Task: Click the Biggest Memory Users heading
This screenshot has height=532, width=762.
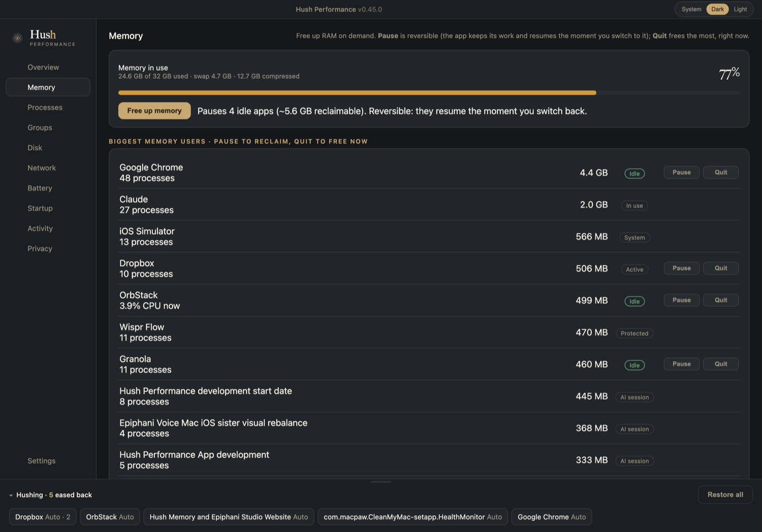Action: pos(238,141)
